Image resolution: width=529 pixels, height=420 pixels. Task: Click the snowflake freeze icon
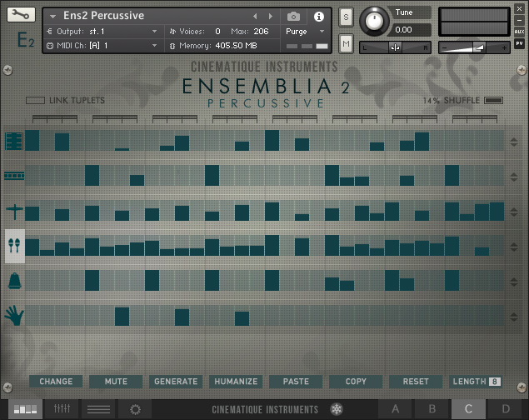(x=337, y=409)
